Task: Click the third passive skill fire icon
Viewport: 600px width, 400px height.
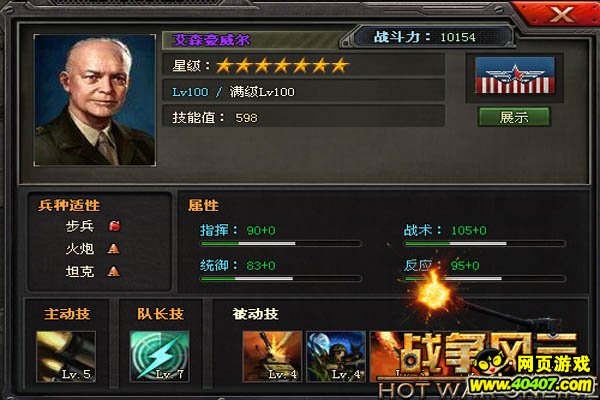Action: pos(386,356)
